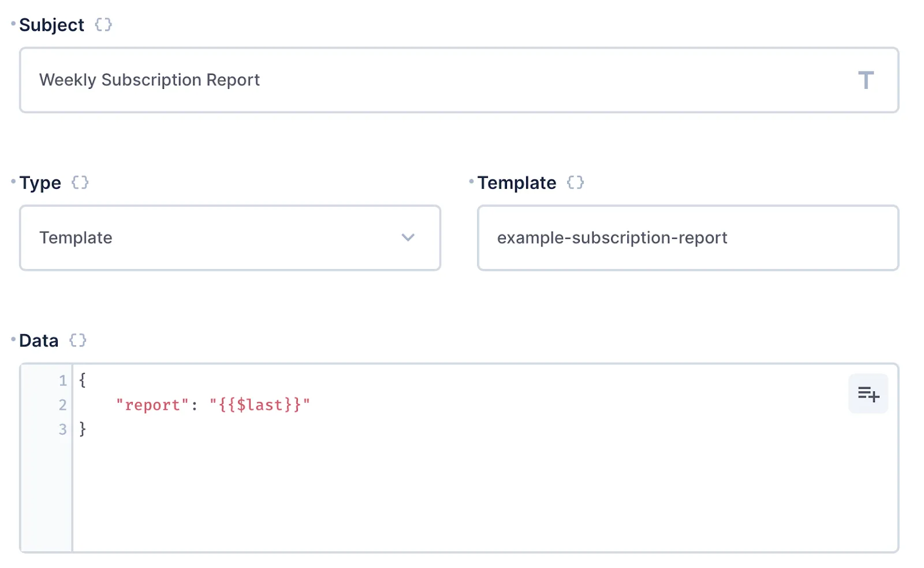Click the expression icon beside Data label

[x=77, y=340]
